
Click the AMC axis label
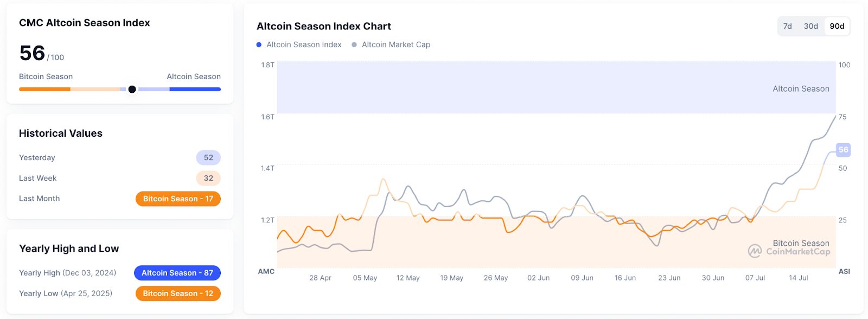[267, 272]
